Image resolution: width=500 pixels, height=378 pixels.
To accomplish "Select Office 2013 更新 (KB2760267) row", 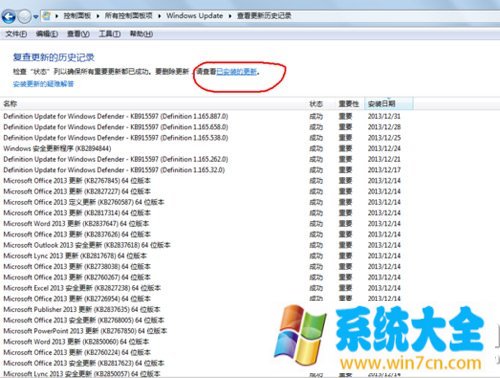I will (202, 277).
